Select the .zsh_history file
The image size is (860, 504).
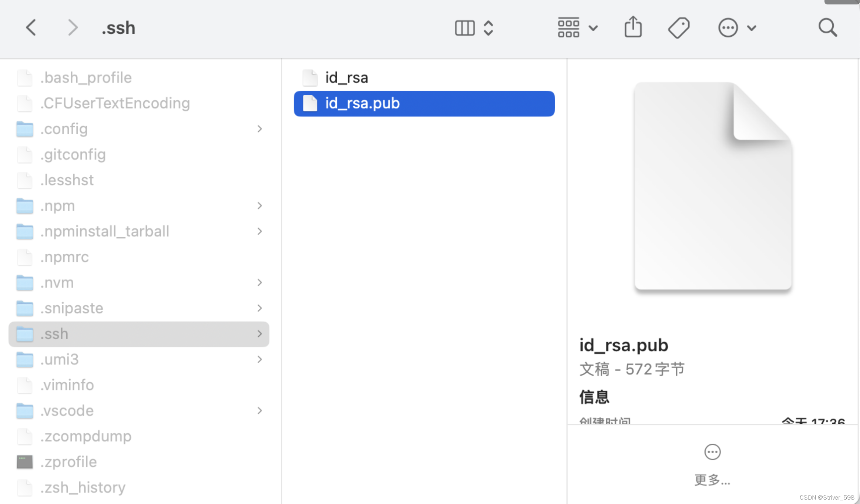click(x=83, y=487)
